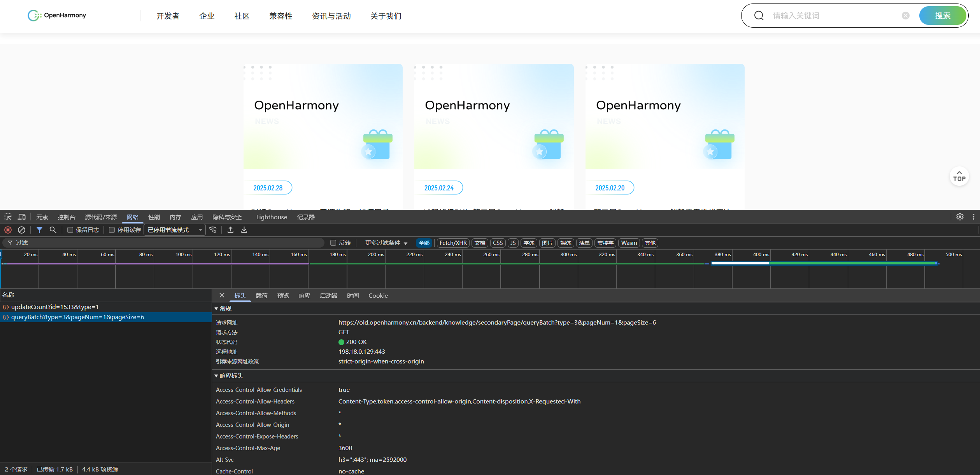Screen dimensions: 980x475
Task: Open search in the network panel
Action: click(53, 230)
